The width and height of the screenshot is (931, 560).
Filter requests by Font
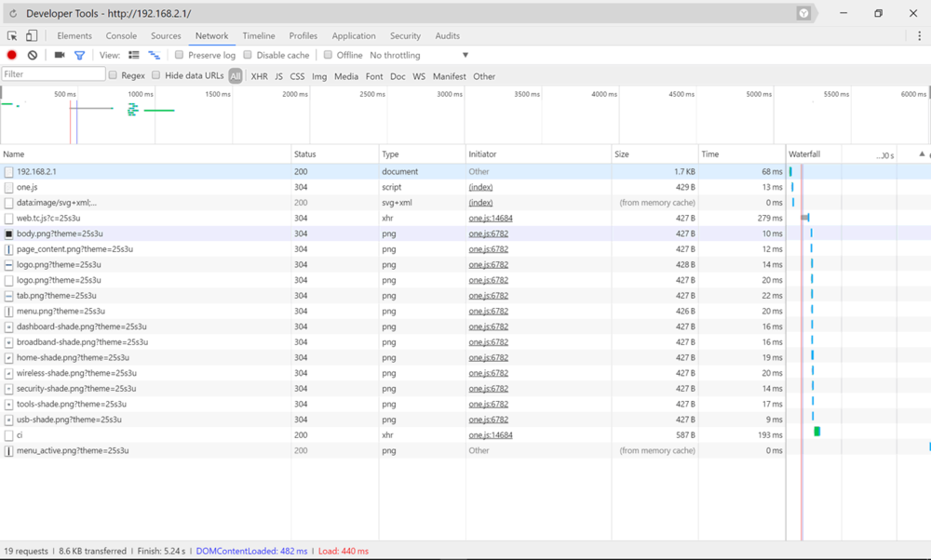(374, 76)
